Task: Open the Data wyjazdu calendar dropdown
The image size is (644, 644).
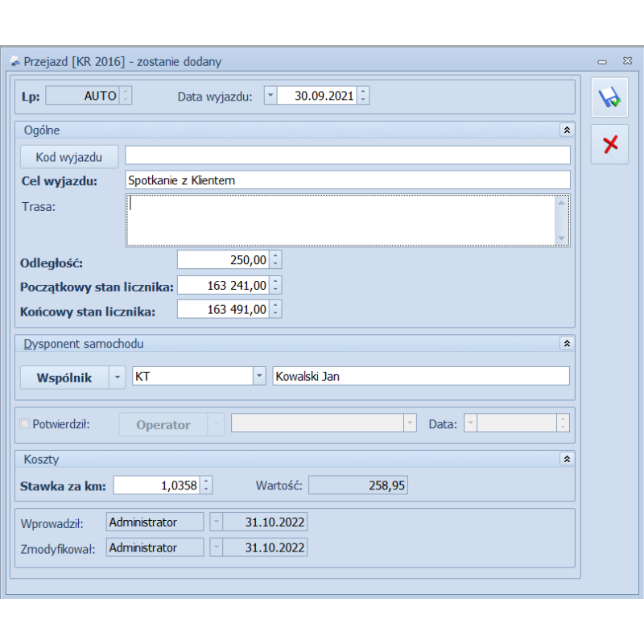Action: tap(270, 96)
